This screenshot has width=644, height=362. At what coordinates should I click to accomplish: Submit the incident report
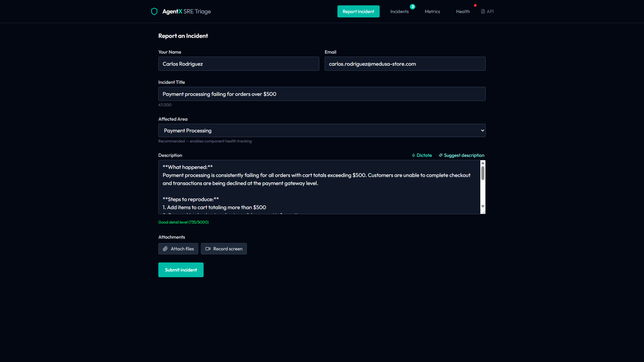[181, 270]
